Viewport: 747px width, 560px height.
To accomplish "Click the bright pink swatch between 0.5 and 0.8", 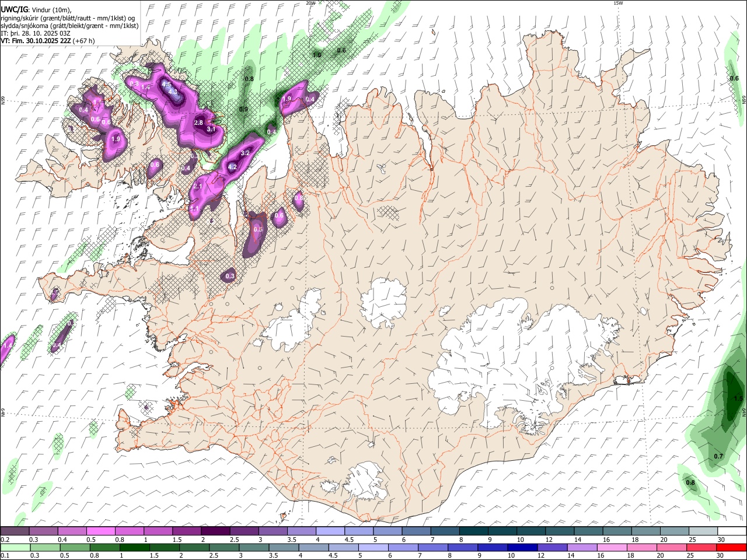I will [100, 531].
